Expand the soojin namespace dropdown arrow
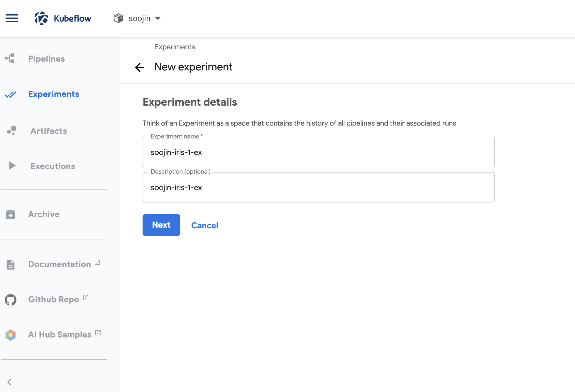This screenshot has height=392, width=575. click(x=158, y=18)
